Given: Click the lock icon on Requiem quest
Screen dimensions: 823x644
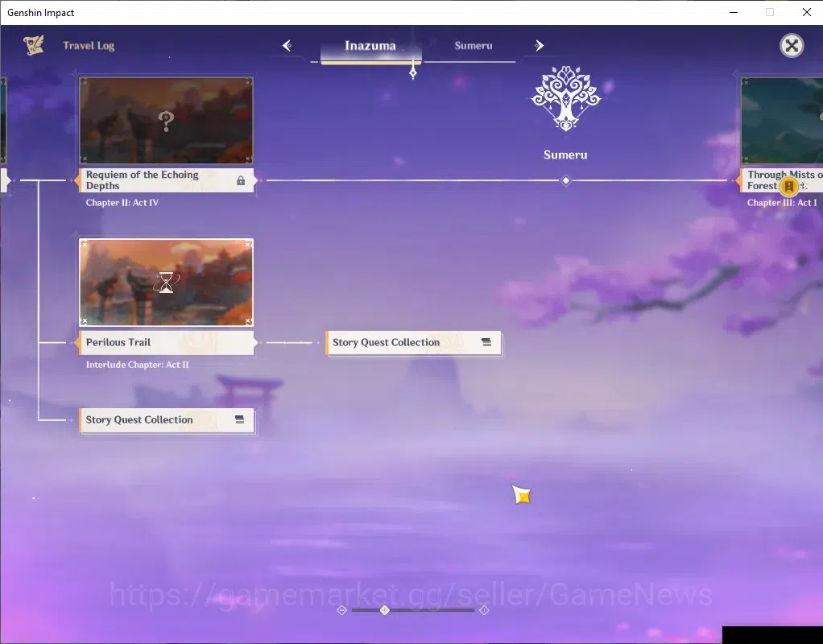Looking at the screenshot, I should click(x=241, y=180).
